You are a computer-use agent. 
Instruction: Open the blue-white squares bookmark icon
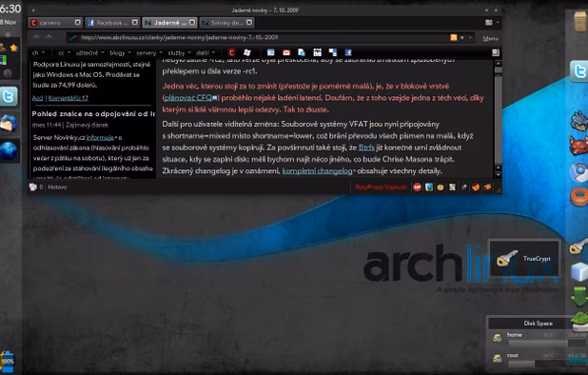coord(333,52)
